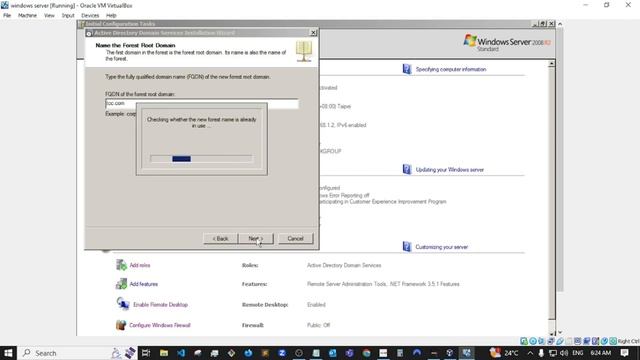Viewport: 640px width, 360px height.
Task: Click the scroll-up arrow of Initial Configuration Tasks
Action: (551, 64)
